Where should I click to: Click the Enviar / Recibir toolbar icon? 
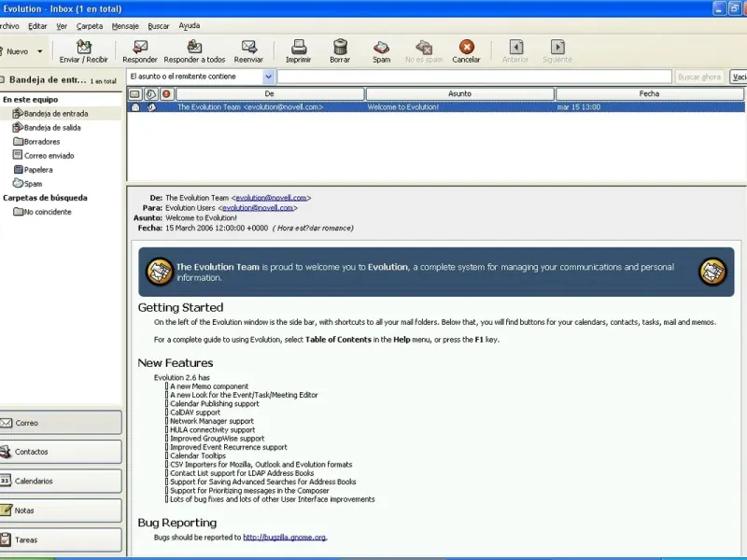(84, 47)
